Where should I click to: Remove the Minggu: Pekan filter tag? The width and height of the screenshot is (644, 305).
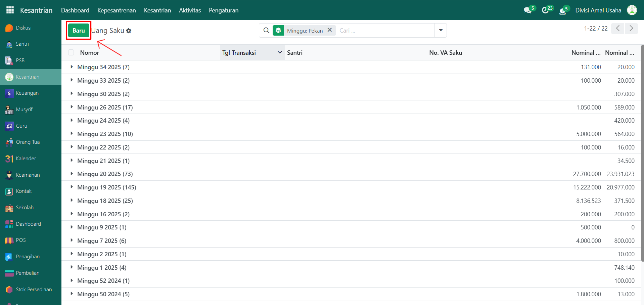click(x=330, y=30)
